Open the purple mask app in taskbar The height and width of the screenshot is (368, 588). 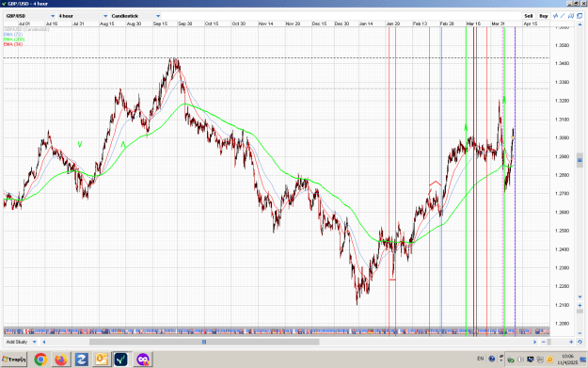tap(142, 360)
